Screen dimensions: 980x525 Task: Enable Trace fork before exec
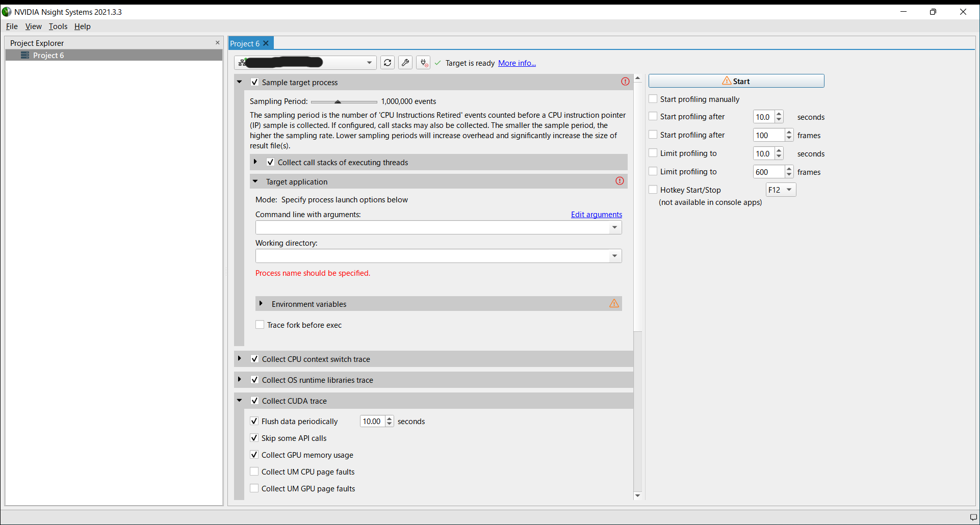[260, 325]
